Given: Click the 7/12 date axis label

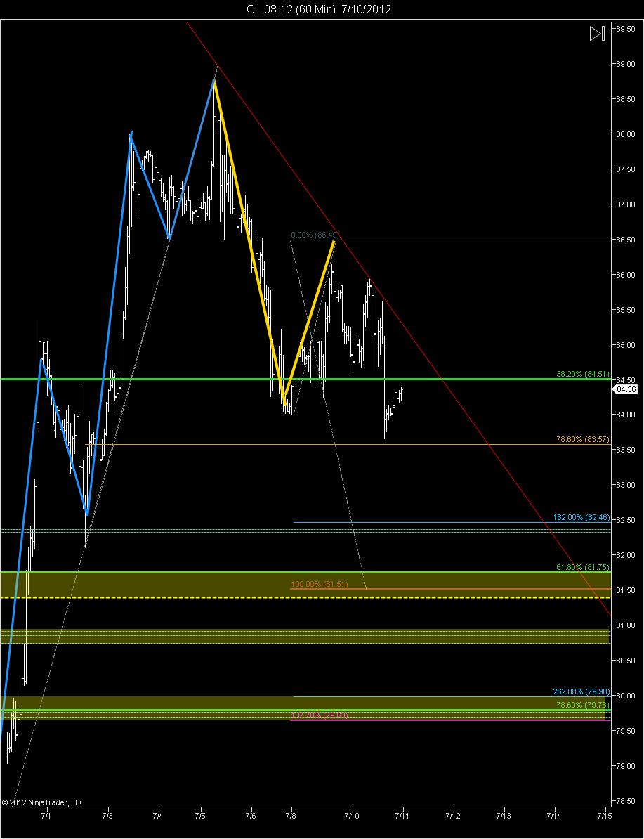Looking at the screenshot, I should click(x=453, y=815).
